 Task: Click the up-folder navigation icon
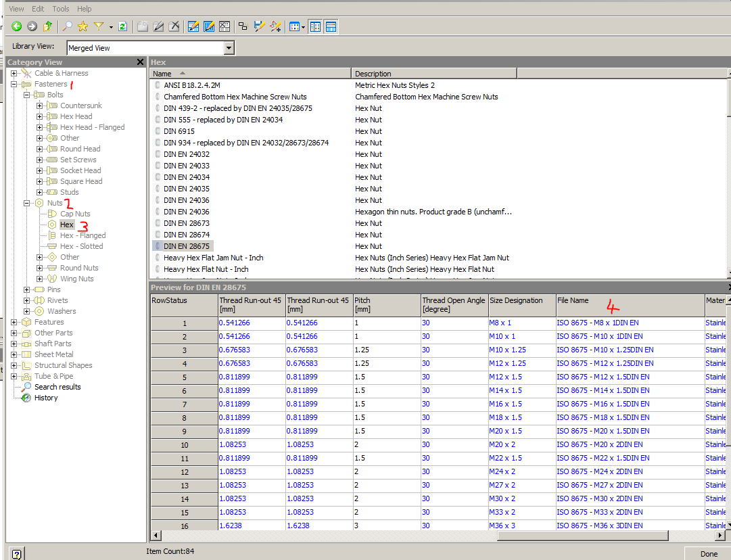click(x=47, y=26)
